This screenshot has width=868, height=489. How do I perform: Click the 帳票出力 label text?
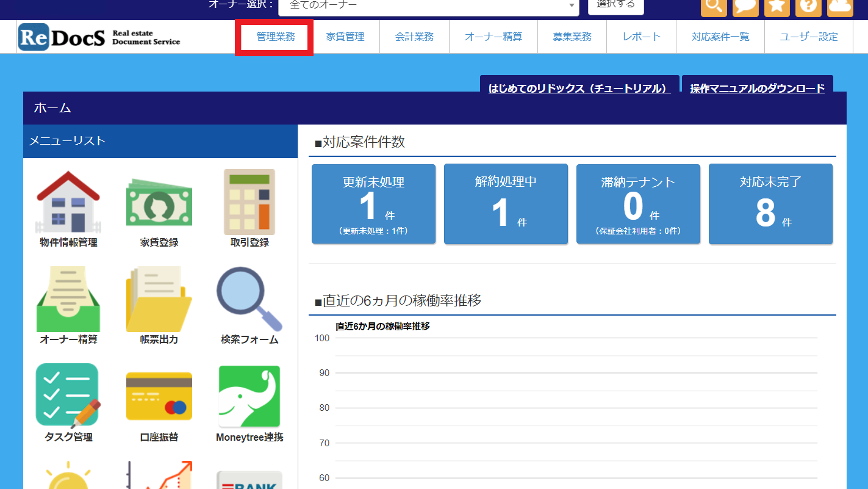[159, 339]
